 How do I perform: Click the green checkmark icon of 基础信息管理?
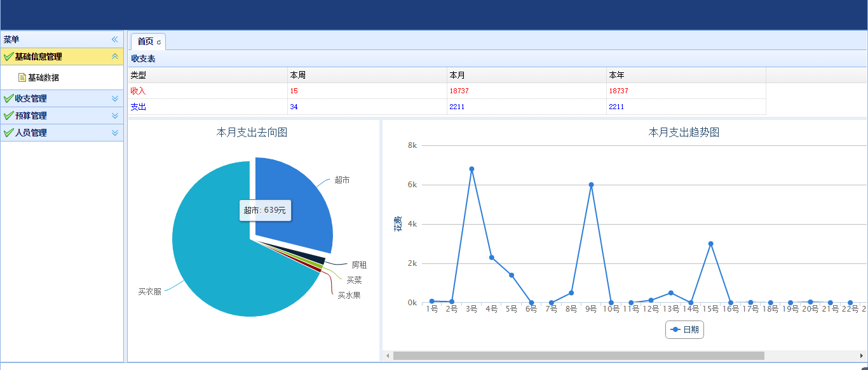[8, 56]
